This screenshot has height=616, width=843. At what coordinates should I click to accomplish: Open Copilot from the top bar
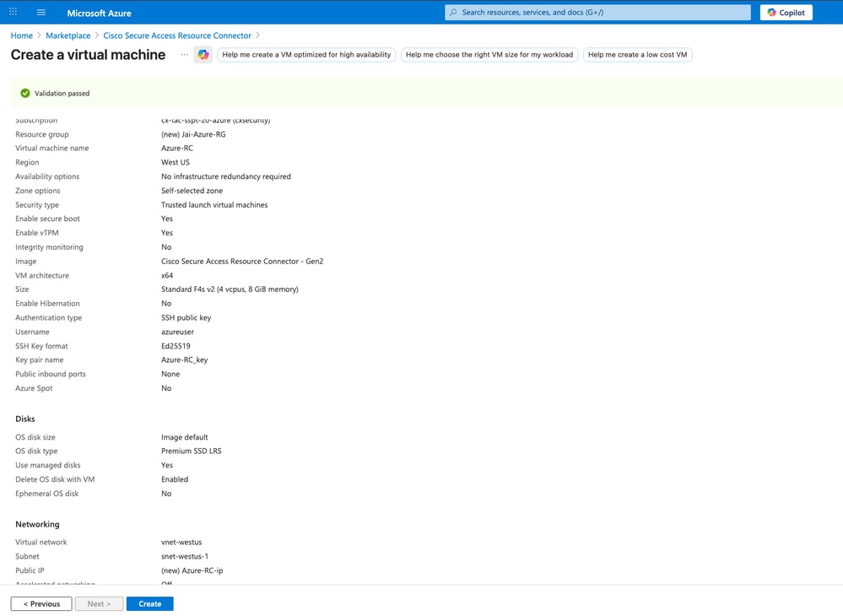[785, 12]
